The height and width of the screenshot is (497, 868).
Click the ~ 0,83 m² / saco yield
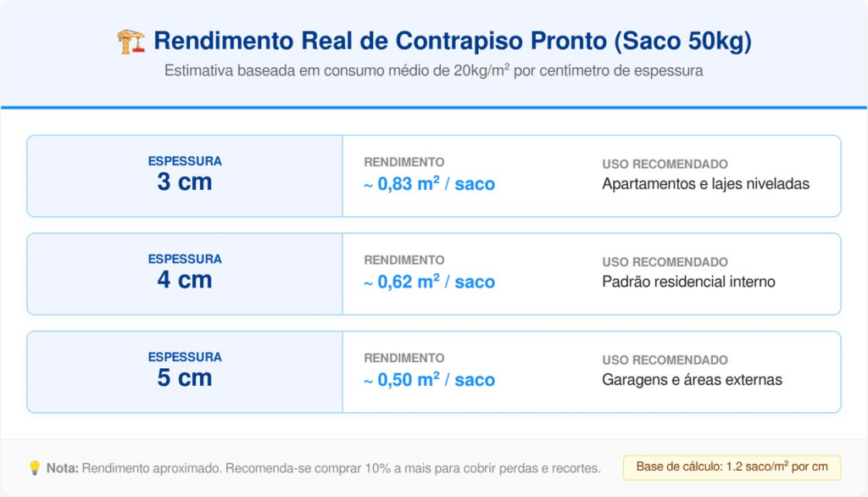(430, 184)
